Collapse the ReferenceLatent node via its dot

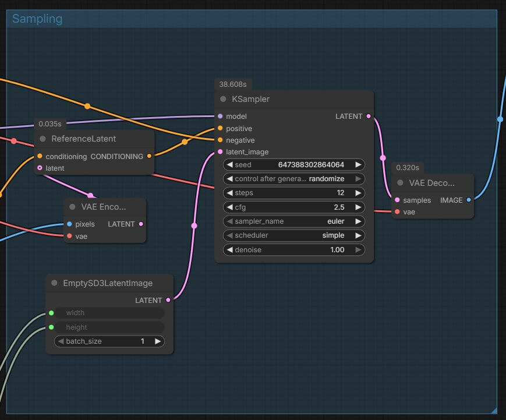[x=43, y=139]
